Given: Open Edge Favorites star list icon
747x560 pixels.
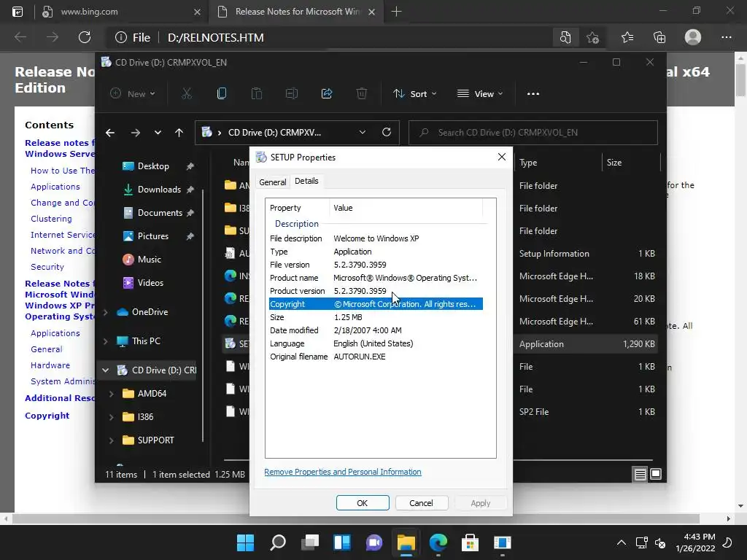Looking at the screenshot, I should pyautogui.click(x=627, y=37).
